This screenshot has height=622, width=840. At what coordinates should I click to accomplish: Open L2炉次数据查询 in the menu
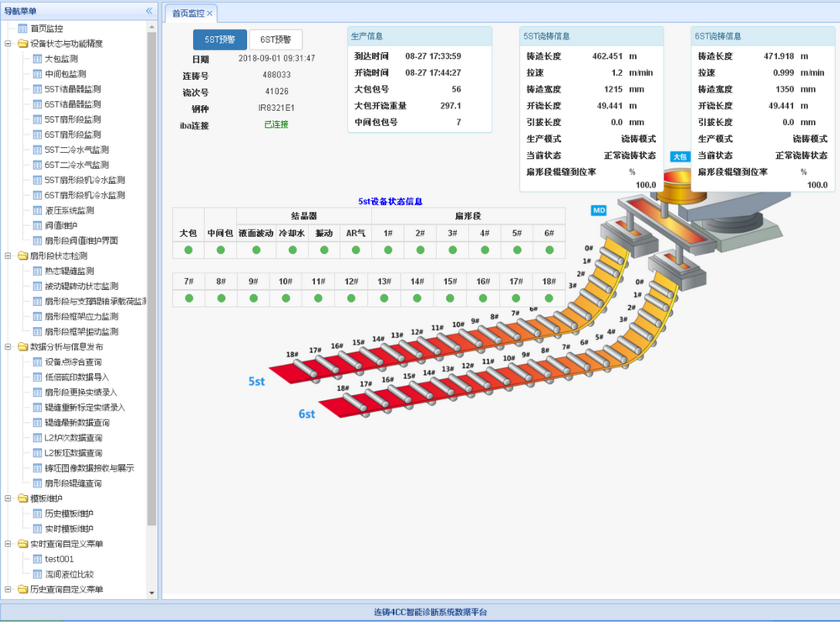tap(73, 438)
